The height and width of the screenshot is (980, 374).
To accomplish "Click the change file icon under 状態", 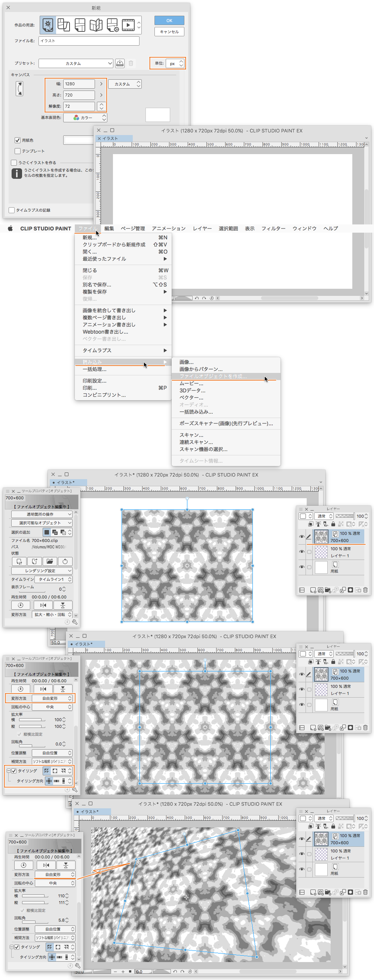I will (x=19, y=561).
